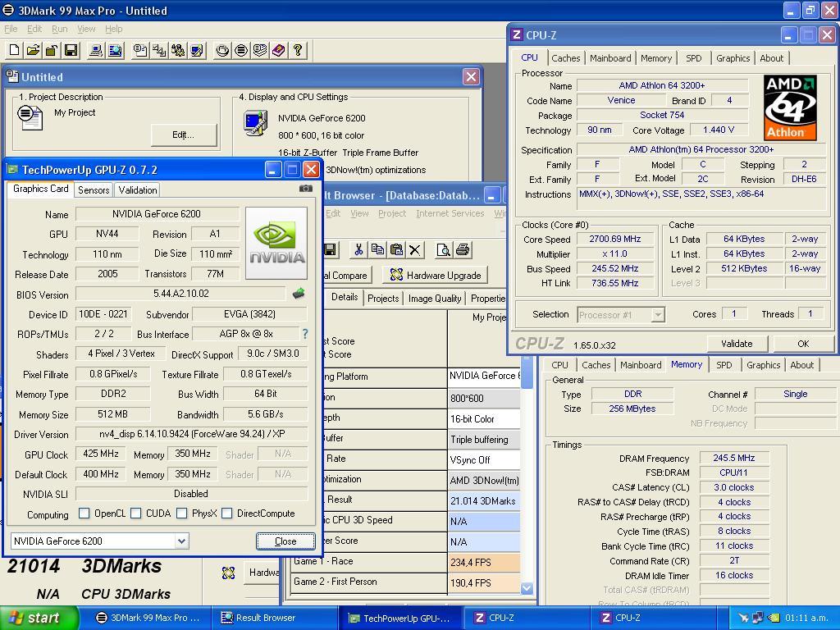
Task: Open the Processor #1 selection dropdown in CPU-Z
Action: [x=658, y=314]
